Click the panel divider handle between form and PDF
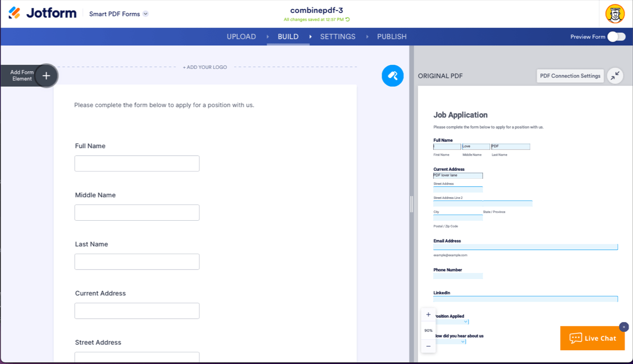 click(411, 204)
